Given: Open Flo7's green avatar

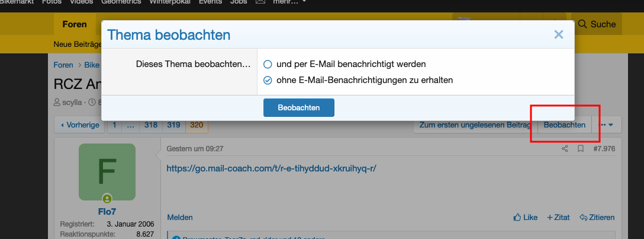Looking at the screenshot, I should coord(107,172).
